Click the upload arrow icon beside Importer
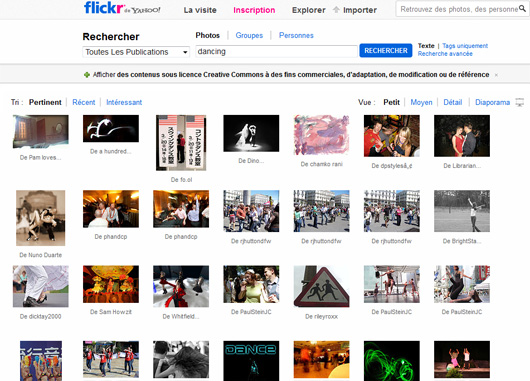Viewport: 530px width, 381px height. click(x=336, y=10)
